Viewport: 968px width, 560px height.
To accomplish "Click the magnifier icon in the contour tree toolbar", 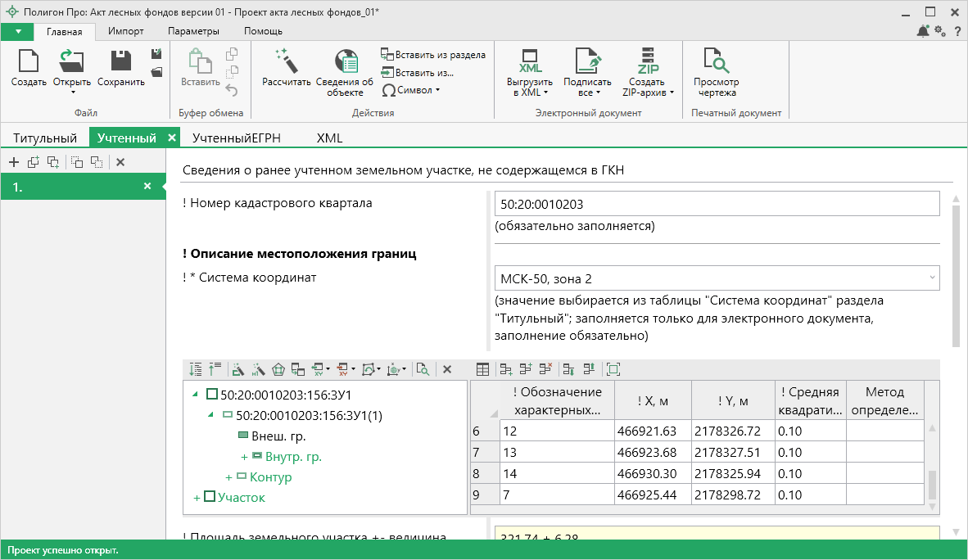I will (x=423, y=369).
